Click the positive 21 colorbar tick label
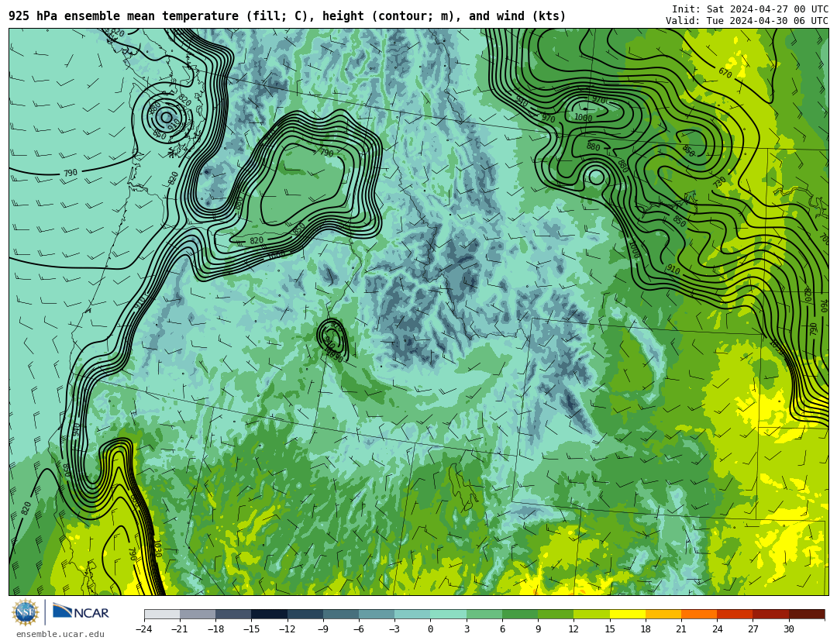The image size is (837, 644). (x=681, y=629)
